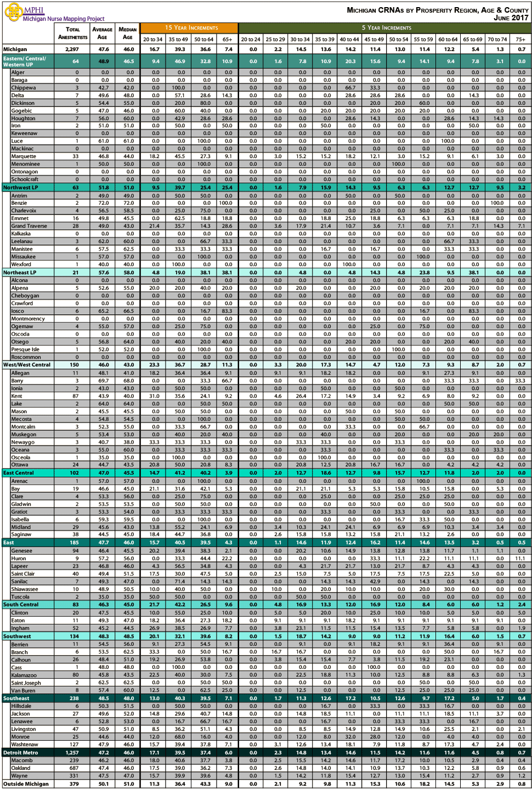Click the 'Saint Clair' county row label

[23, 574]
